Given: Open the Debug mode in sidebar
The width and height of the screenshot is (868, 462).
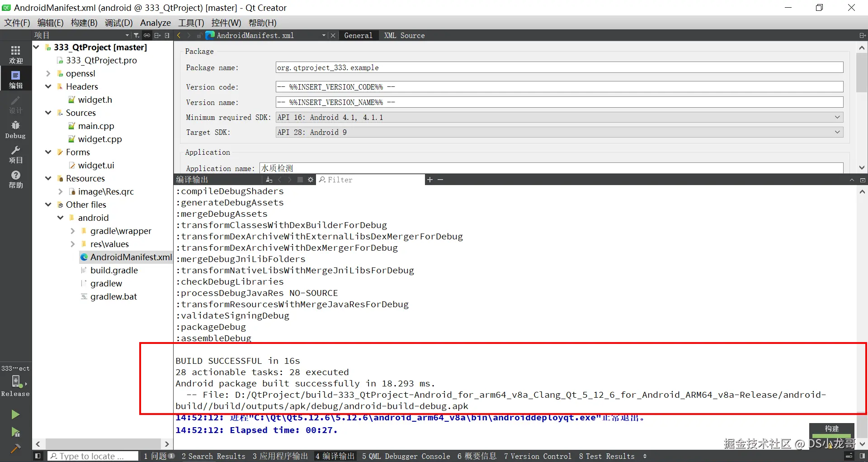Looking at the screenshot, I should tap(16, 129).
